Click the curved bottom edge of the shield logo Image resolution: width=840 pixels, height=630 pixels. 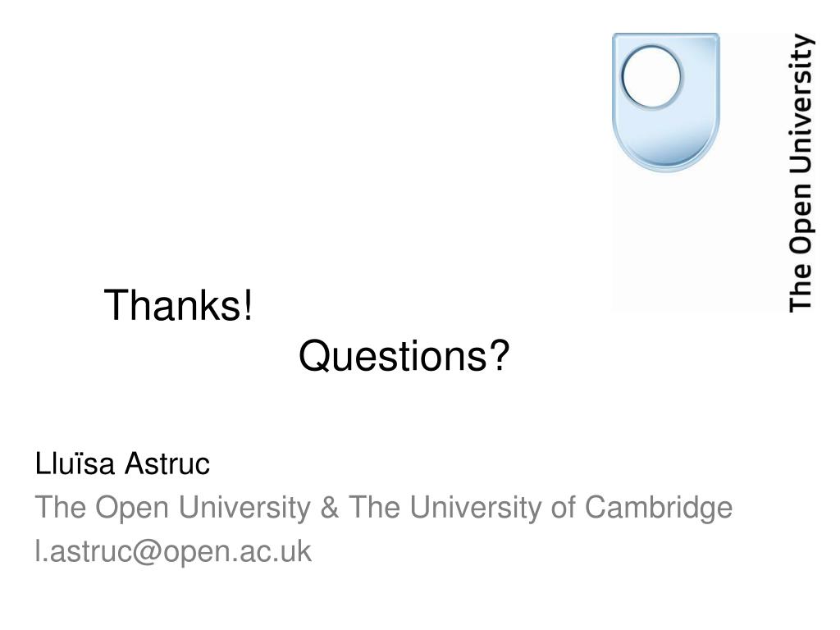point(665,165)
